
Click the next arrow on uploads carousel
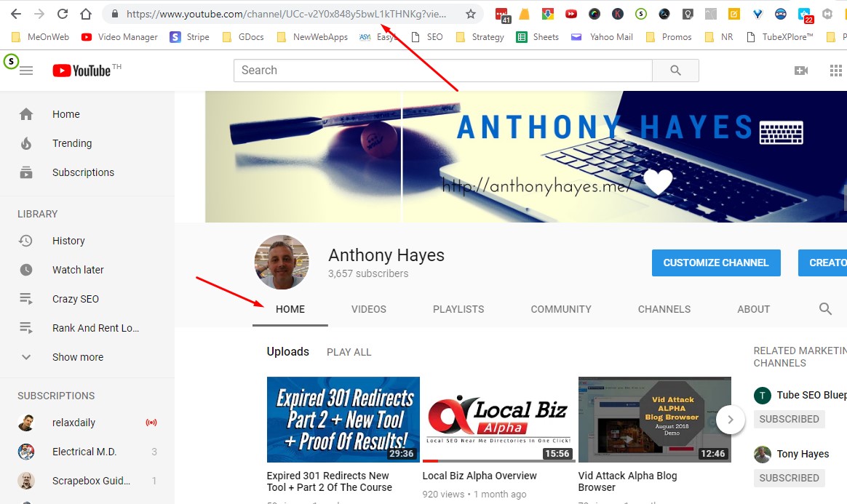click(x=731, y=420)
